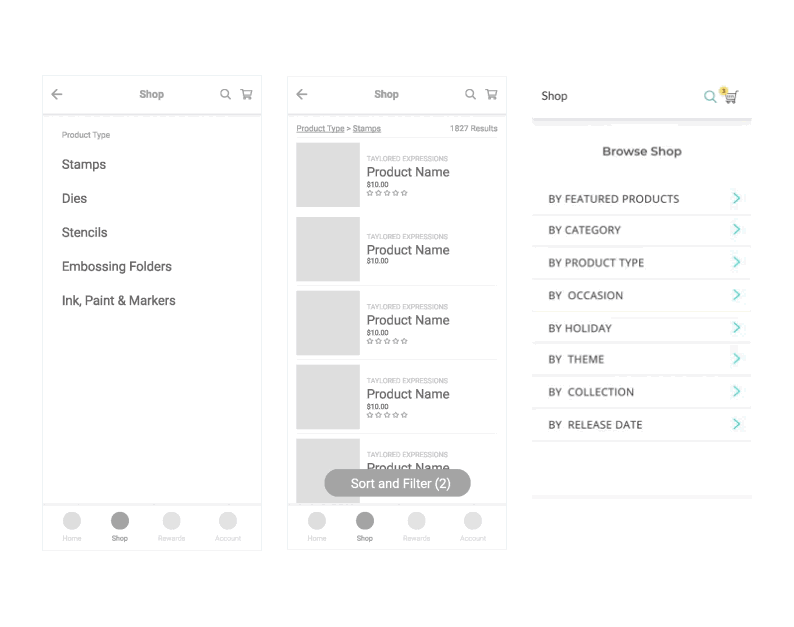794x627 pixels.
Task: Tap the teal search icon in Browse Shop
Action: 710,96
